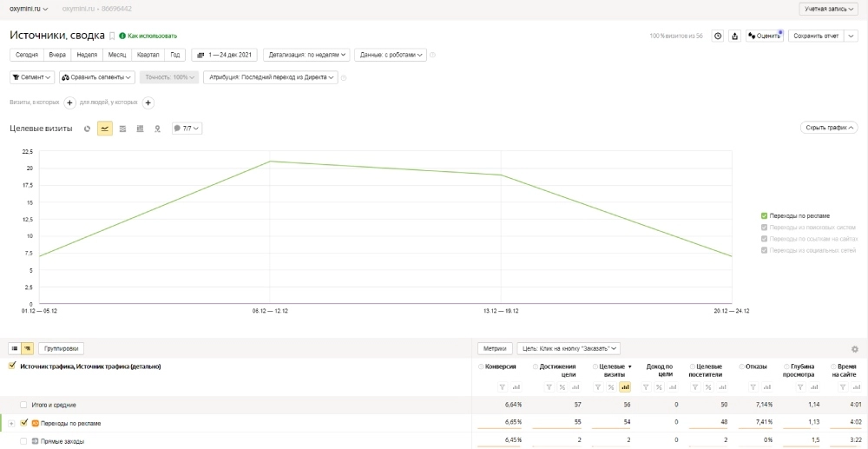Open the oxymini.ru site selector

(29, 9)
